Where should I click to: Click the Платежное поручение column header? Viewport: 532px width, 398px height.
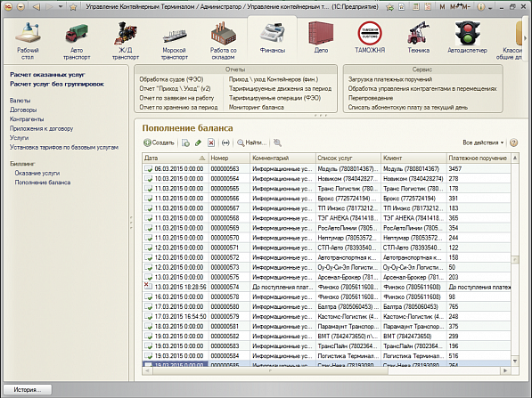point(479,158)
